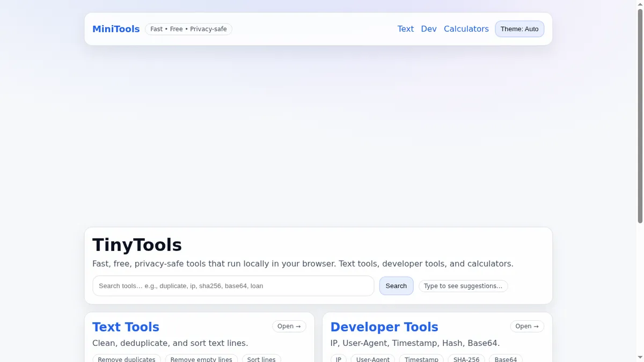Go to the Text nav item
644x362 pixels.
pos(406,29)
